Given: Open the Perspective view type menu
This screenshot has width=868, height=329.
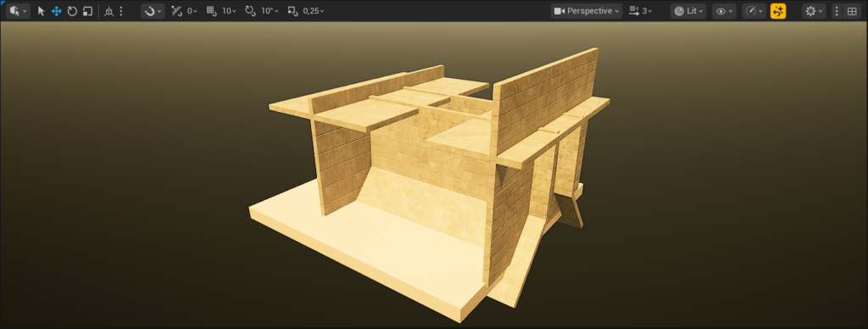Looking at the screenshot, I should [x=587, y=11].
